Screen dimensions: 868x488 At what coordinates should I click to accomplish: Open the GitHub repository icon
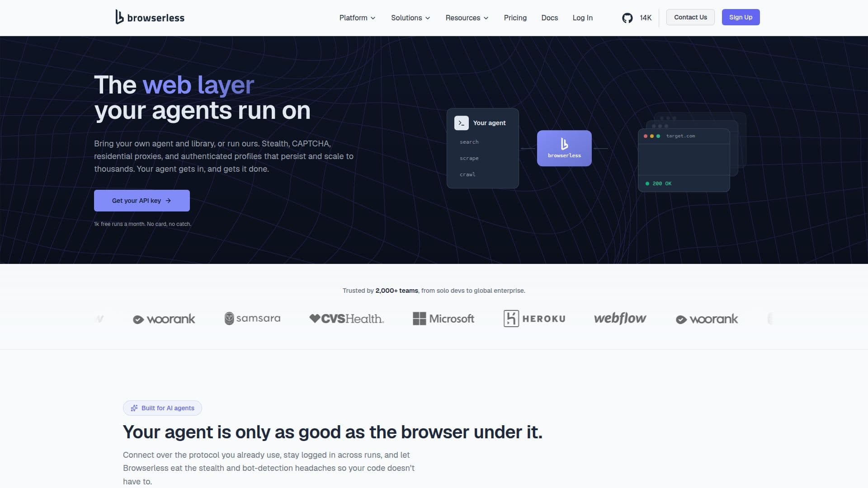coord(627,18)
